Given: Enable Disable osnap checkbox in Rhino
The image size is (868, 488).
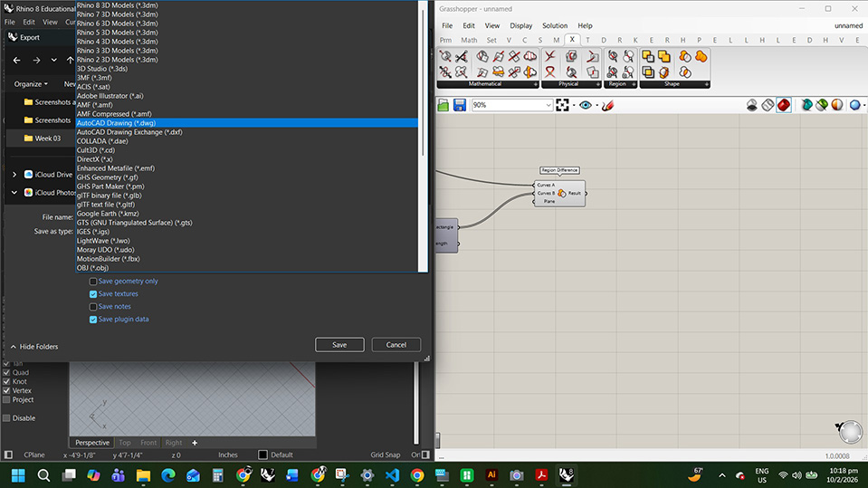Looking at the screenshot, I should 6,418.
